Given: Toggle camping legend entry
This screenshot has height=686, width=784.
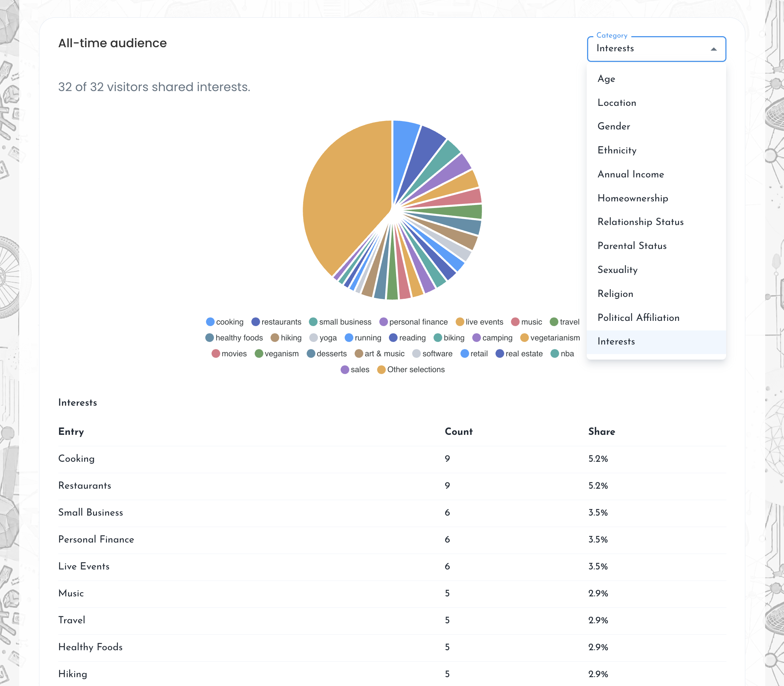Looking at the screenshot, I should [x=493, y=337].
